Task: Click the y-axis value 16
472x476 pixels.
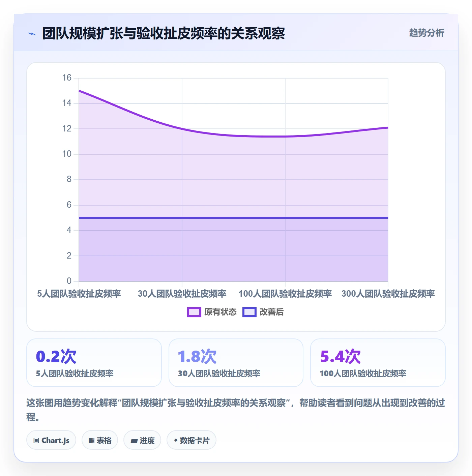Action: point(67,78)
